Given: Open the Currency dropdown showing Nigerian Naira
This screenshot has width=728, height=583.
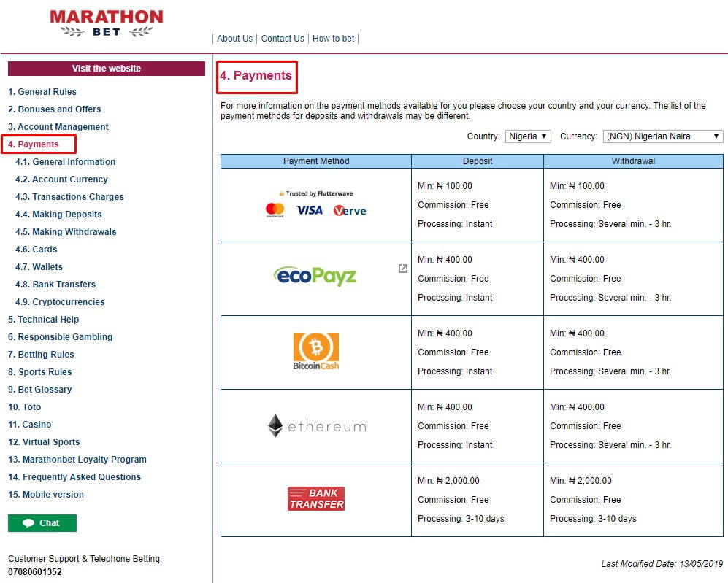Looking at the screenshot, I should click(662, 136).
